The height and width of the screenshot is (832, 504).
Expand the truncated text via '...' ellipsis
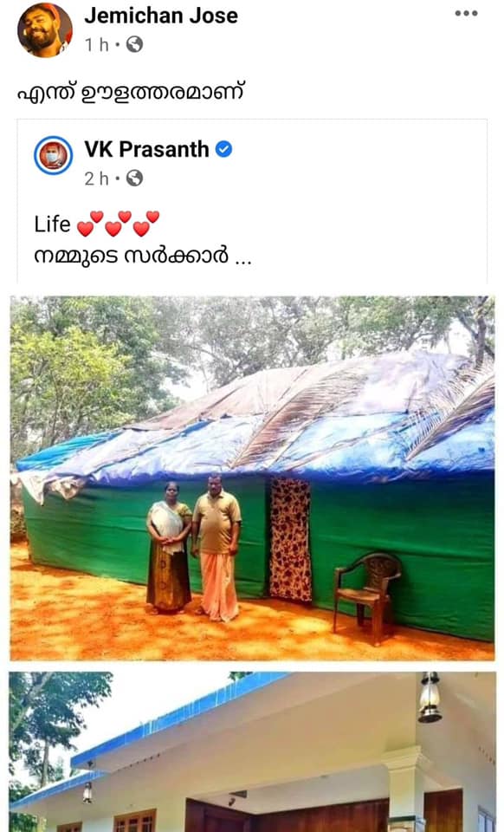pyautogui.click(x=243, y=259)
